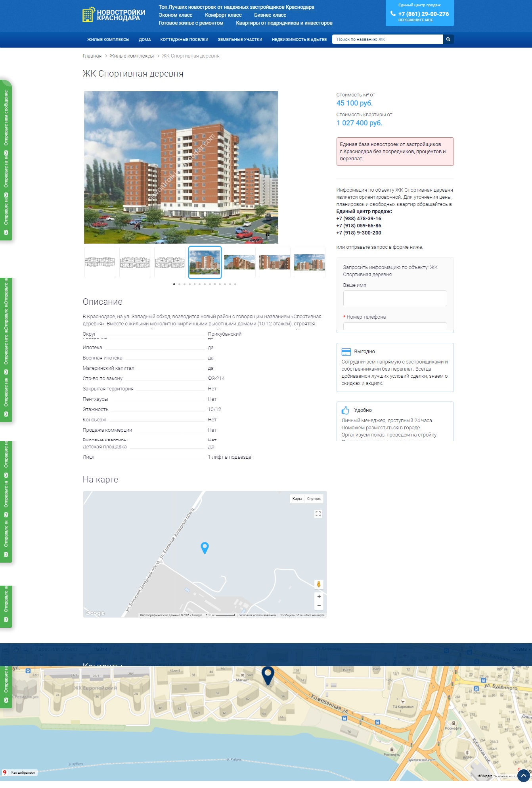
Task: Select the first floor plan thumbnail
Action: [100, 262]
